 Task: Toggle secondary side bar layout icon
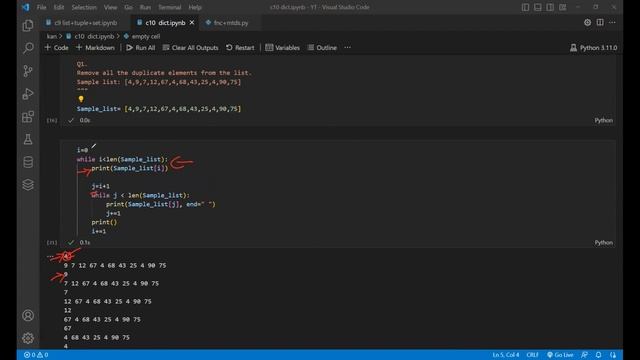[550, 7]
